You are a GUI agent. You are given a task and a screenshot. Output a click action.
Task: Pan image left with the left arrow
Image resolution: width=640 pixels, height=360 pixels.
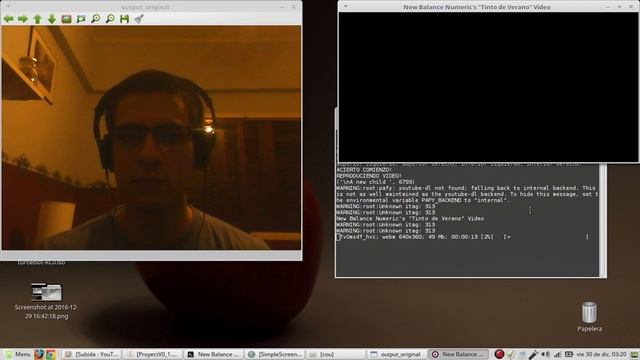point(9,19)
